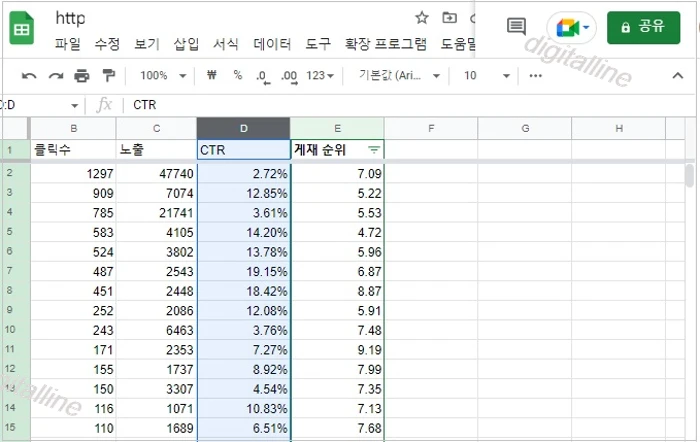Viewport: 700px width, 442px height.
Task: Open filter icon in 게재 순위 header
Action: click(374, 150)
